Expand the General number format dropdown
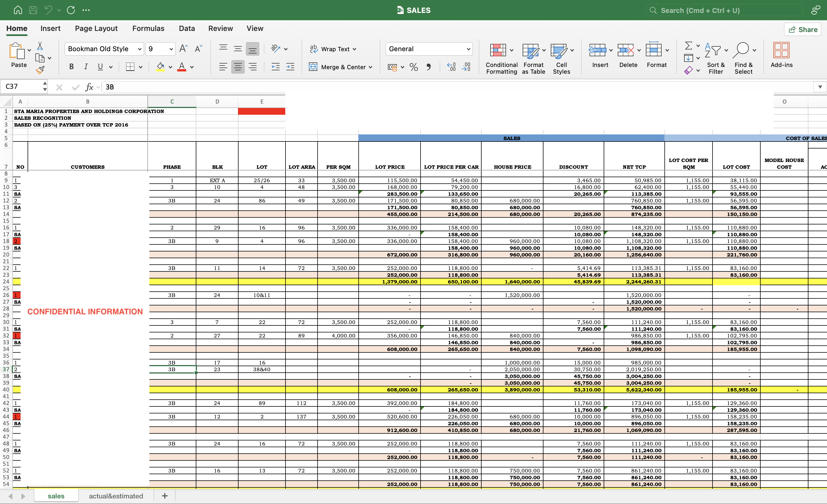Screen dimensions: 827x504 [x=468, y=49]
